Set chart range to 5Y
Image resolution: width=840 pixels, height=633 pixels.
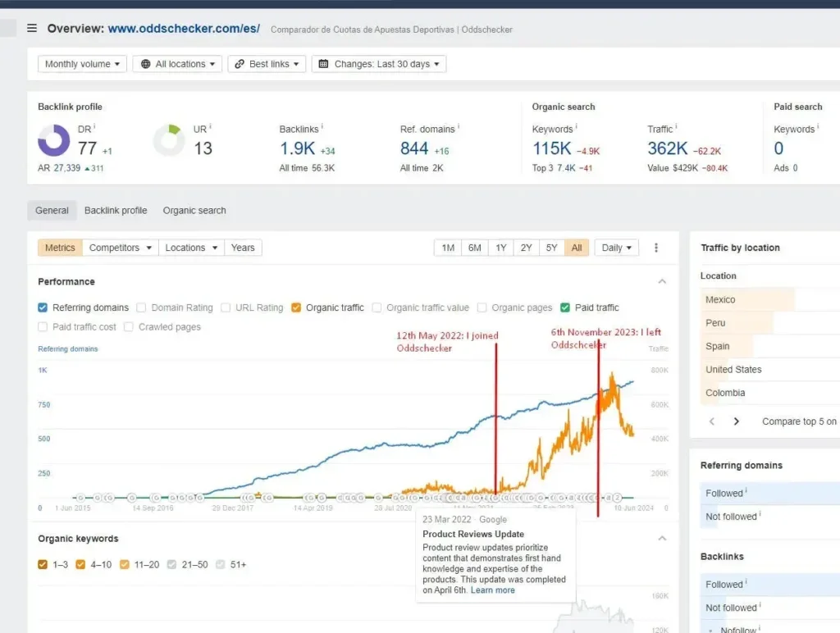coord(552,248)
